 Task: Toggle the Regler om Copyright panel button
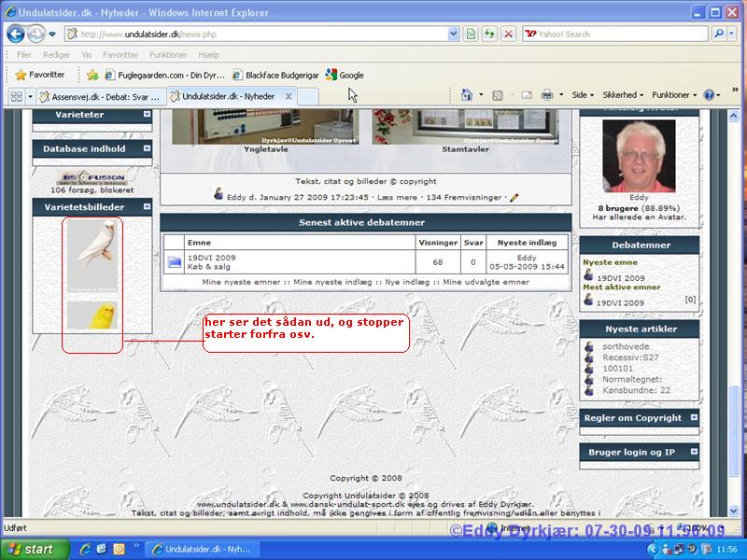point(694,417)
